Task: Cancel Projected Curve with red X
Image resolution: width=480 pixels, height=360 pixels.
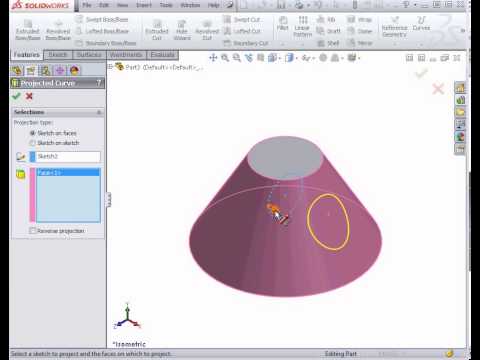Action: pyautogui.click(x=29, y=96)
